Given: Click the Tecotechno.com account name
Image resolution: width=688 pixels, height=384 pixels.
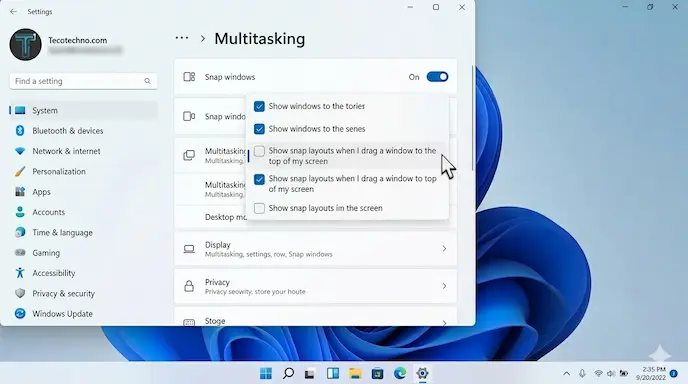Looking at the screenshot, I should point(78,40).
